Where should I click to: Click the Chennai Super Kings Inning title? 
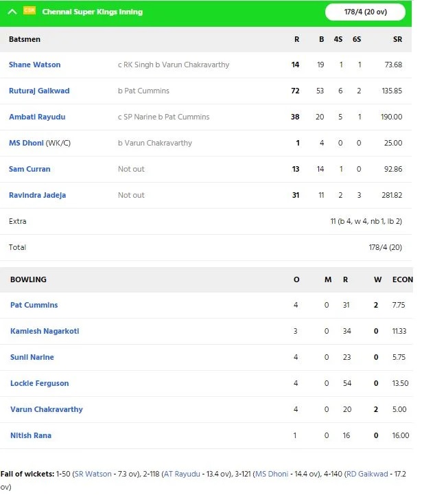[93, 12]
